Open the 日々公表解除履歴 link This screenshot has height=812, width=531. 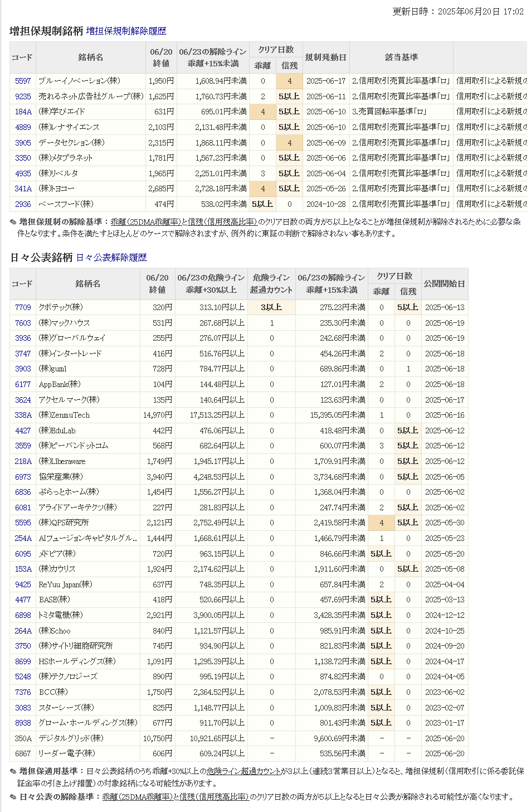pos(111,258)
